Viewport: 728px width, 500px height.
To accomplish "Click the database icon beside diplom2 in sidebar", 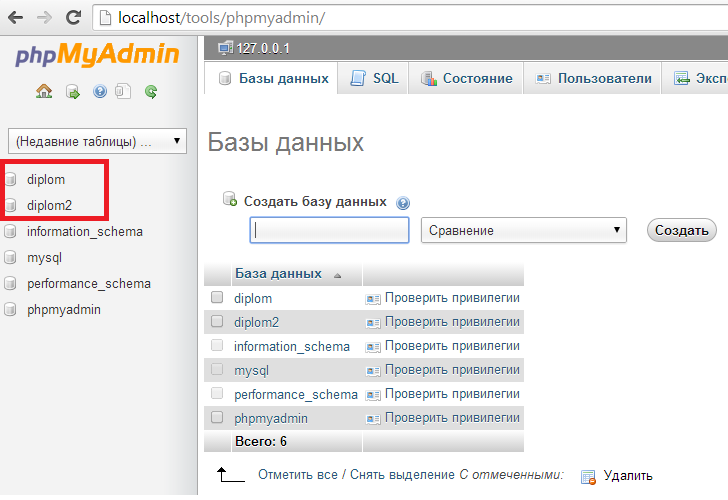I will (x=10, y=205).
